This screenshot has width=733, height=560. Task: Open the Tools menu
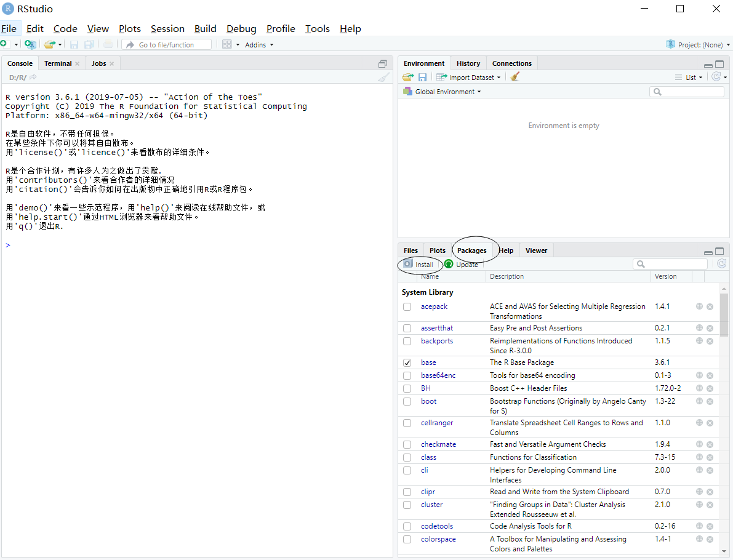318,28
